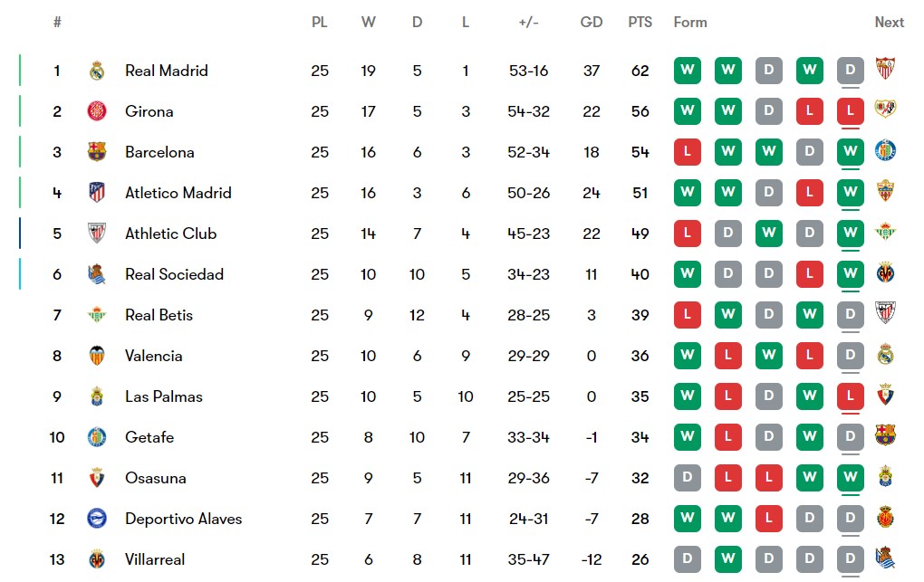Open the Athletic Club team link
The width and height of the screenshot is (924, 582).
click(x=171, y=234)
